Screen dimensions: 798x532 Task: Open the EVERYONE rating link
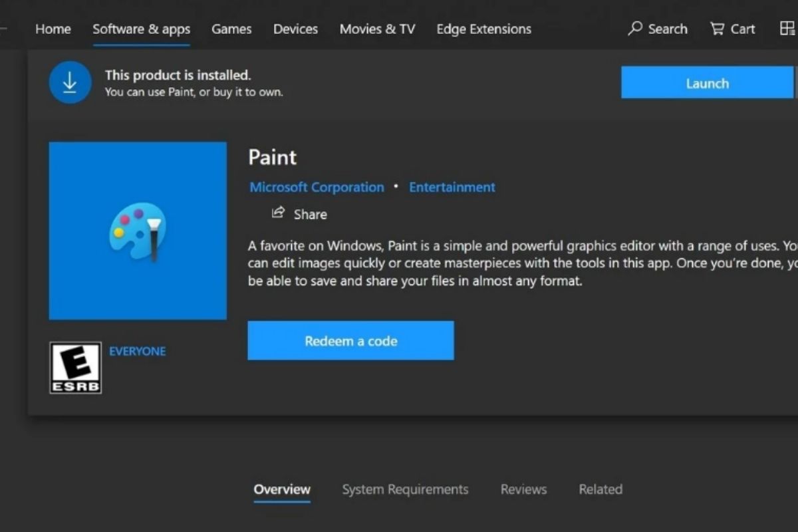pos(138,351)
